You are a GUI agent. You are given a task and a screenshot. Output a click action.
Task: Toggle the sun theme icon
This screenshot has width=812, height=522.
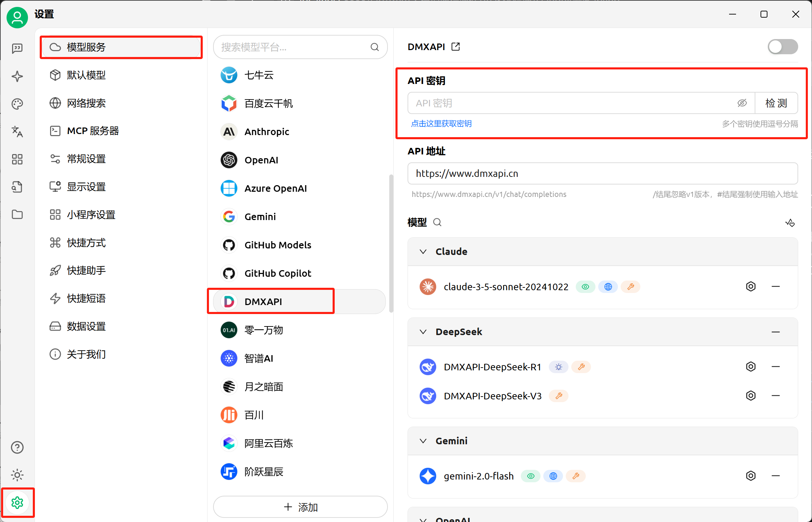(17, 475)
